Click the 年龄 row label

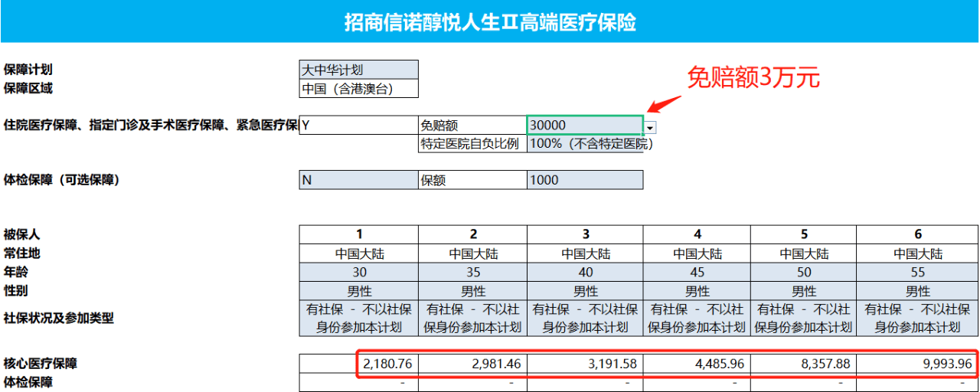[x=15, y=271]
